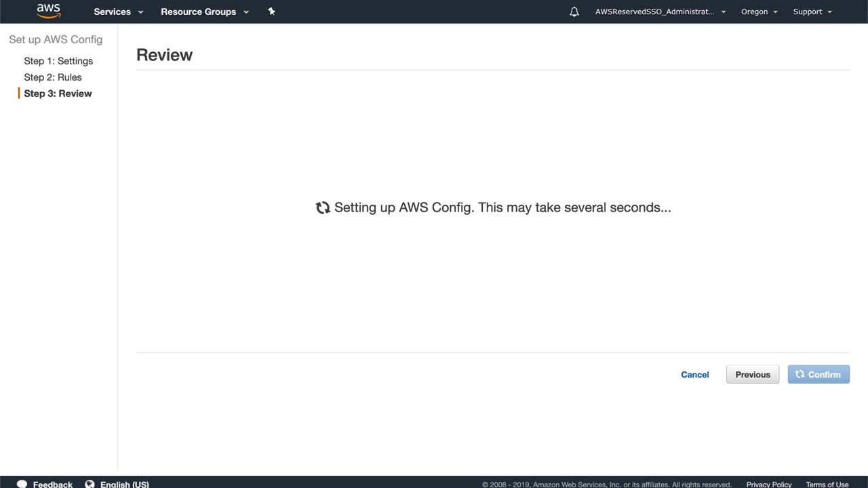Click the 'Set up AWS Config' sidebar title

(x=56, y=39)
